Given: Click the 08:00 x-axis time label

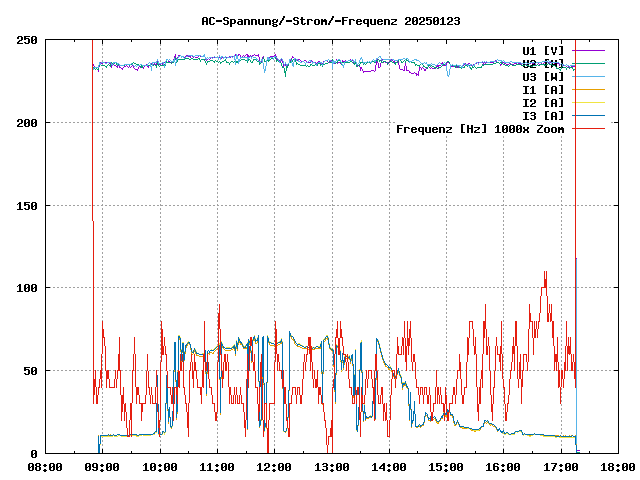Looking at the screenshot, I should point(45,467).
